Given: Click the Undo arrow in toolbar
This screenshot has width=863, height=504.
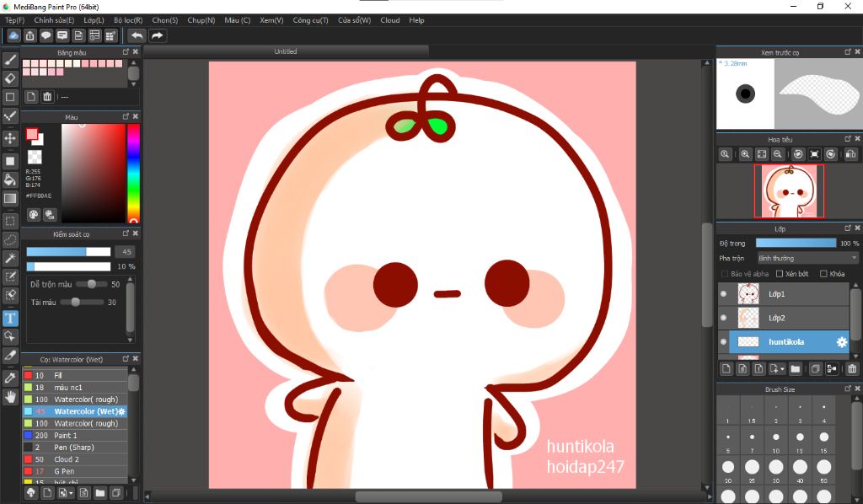Looking at the screenshot, I should [137, 35].
